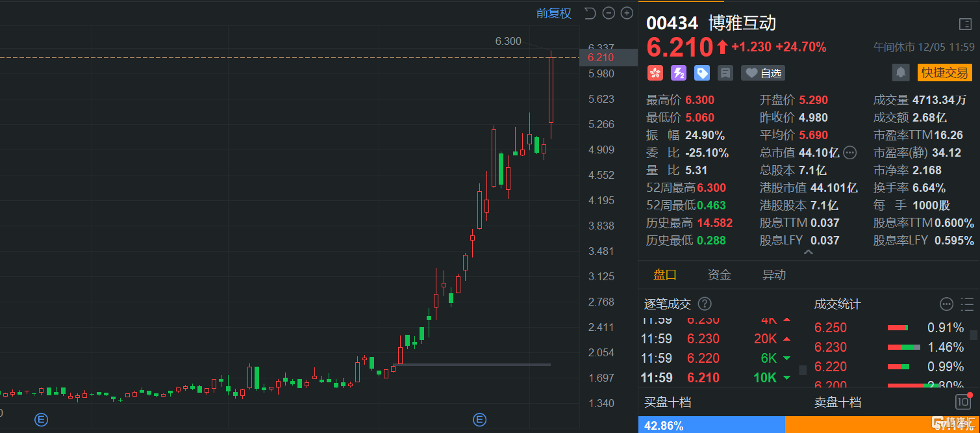Image resolution: width=980 pixels, height=433 pixels.
Task: Click the list view icon beside 成交统计
Action: tap(966, 304)
